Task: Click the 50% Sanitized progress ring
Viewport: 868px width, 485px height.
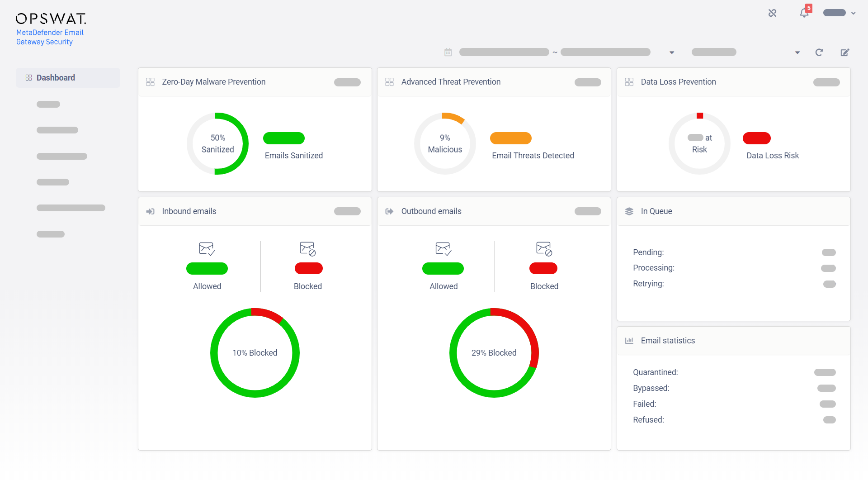Action: click(x=218, y=143)
